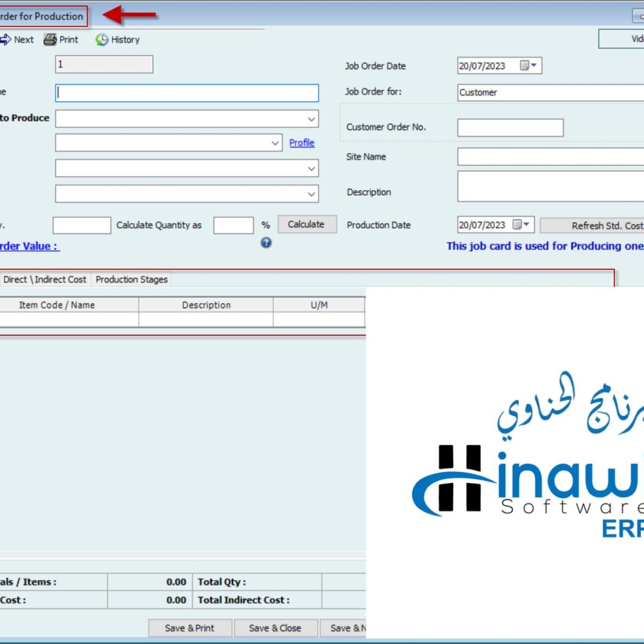This screenshot has height=644, width=644.
Task: Expand the dropdown above the Calculate Quantity row
Action: coord(311,194)
